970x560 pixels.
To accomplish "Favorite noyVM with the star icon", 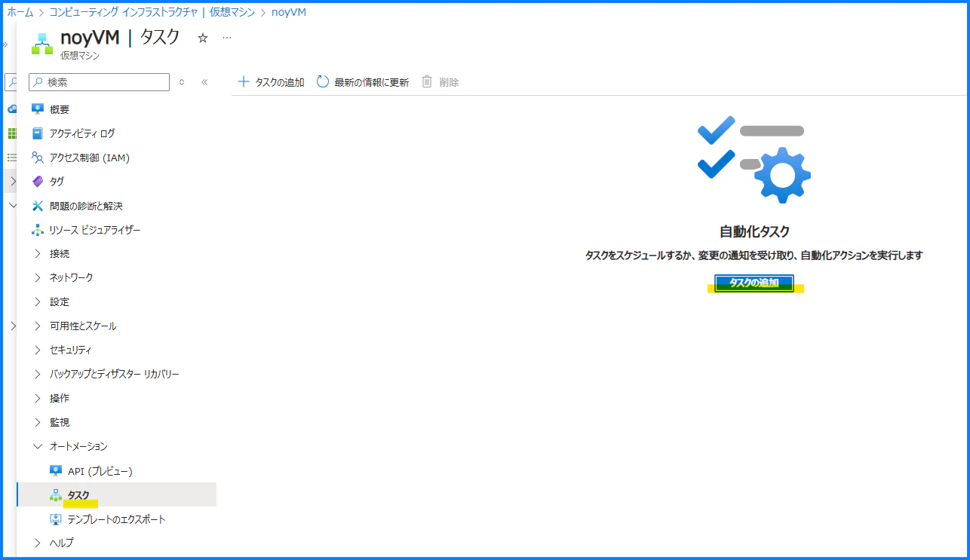I will [202, 38].
